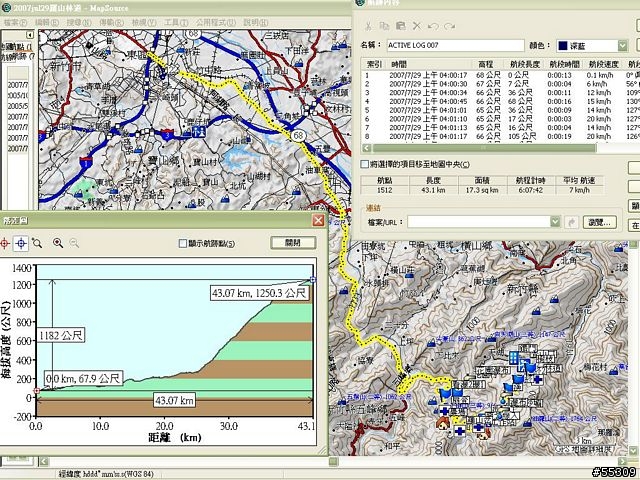Click the track table horizontal scrollbar thumb
The height and width of the screenshot is (480, 640).
click(484, 148)
